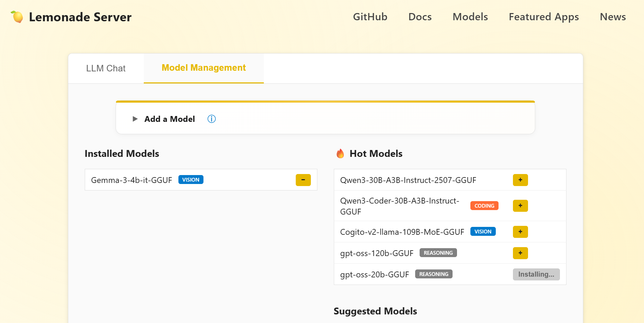Click the Installing... button for gpt-oss-20b-GGUF
This screenshot has width=644, height=323.
pos(536,274)
